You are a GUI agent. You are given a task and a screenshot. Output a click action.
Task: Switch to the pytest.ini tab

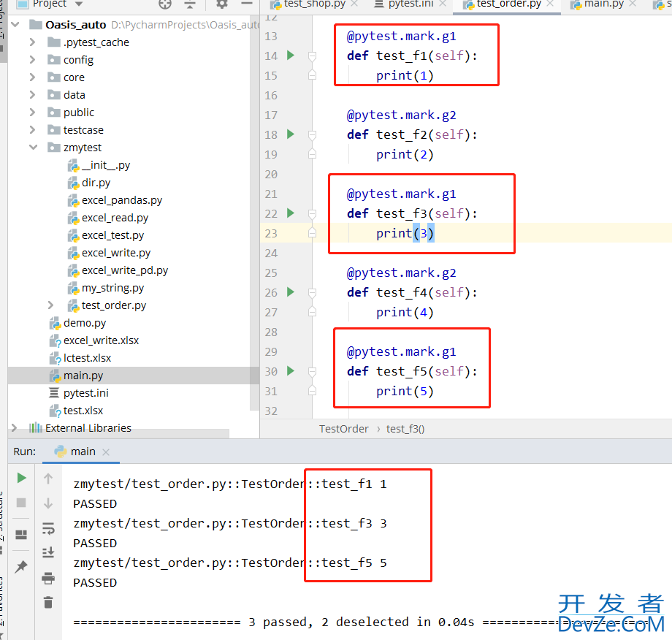[x=404, y=4]
